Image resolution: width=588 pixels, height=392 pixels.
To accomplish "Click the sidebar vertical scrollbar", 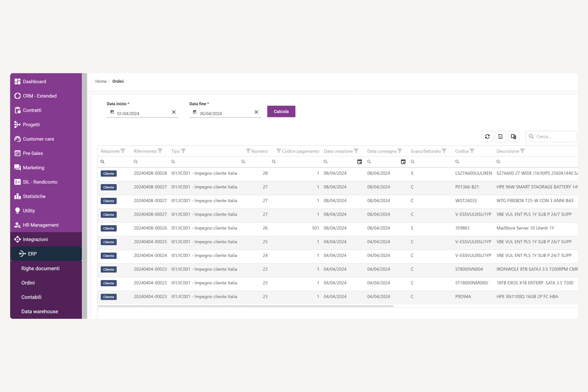I will [x=85, y=196].
